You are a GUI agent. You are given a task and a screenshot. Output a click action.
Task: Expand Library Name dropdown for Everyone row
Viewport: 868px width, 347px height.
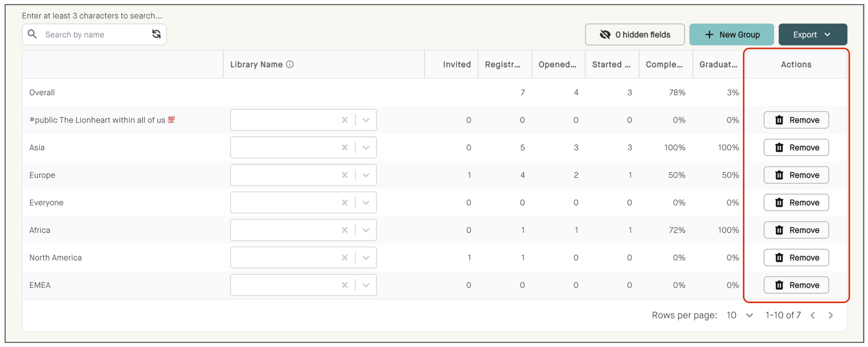coord(366,203)
